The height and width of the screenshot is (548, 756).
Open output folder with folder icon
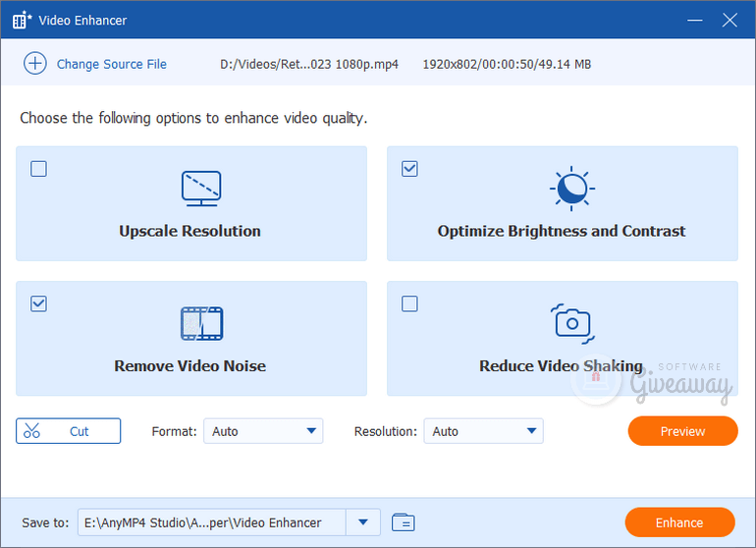point(404,522)
